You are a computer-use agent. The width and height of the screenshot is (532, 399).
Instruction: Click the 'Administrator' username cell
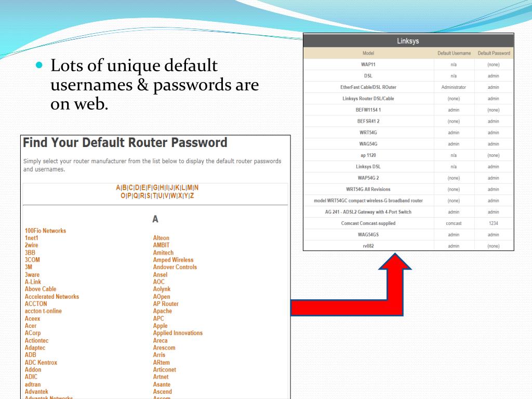coord(454,87)
